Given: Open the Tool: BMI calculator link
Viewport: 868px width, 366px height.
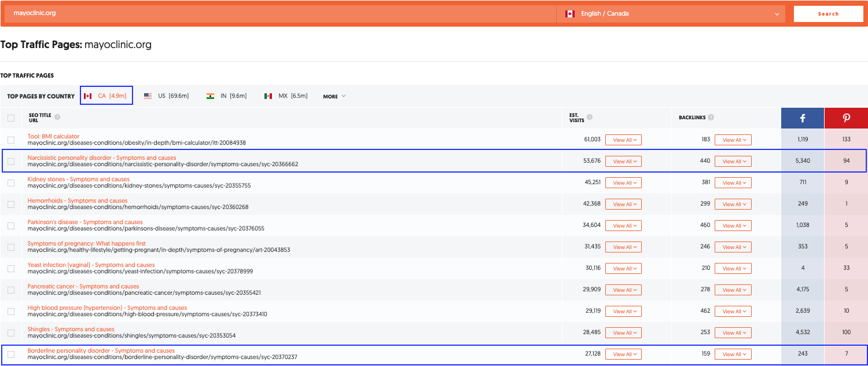Looking at the screenshot, I should 53,137.
